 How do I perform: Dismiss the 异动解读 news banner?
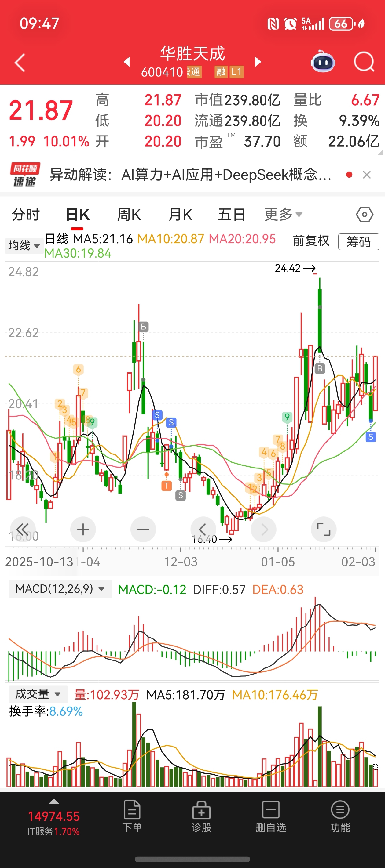(366, 175)
